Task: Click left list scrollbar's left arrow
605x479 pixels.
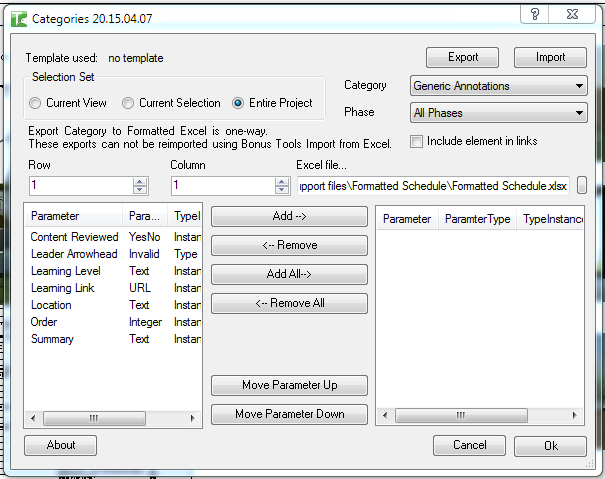Action: coord(33,418)
